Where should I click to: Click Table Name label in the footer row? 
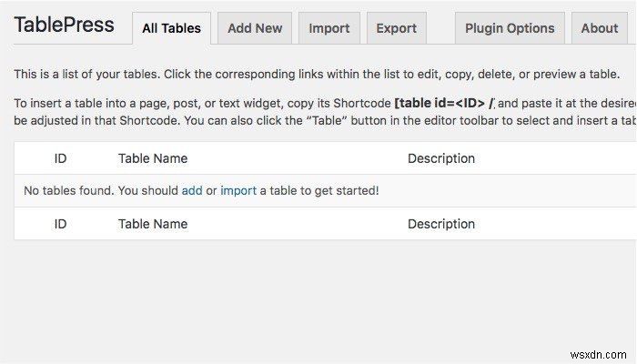[153, 224]
